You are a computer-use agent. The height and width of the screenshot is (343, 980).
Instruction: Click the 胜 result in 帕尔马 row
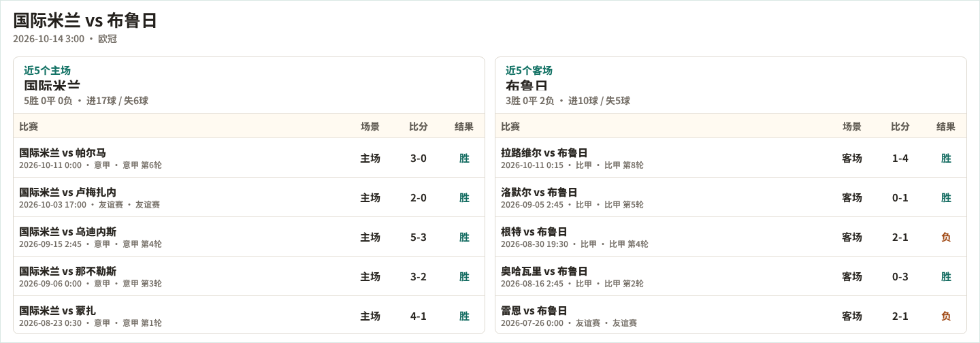pos(464,158)
